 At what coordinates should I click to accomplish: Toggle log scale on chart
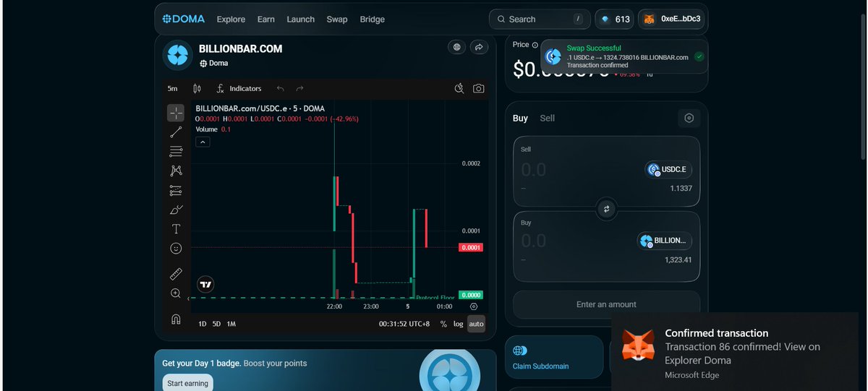(459, 324)
